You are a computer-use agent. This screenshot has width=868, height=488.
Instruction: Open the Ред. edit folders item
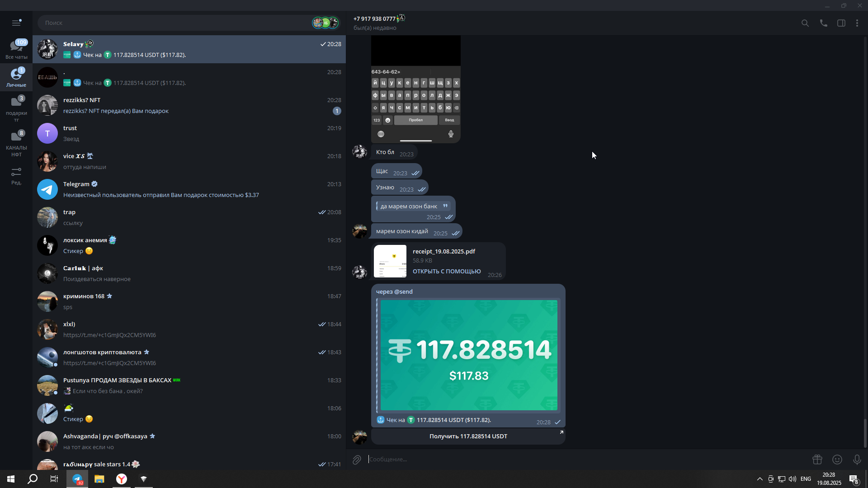16,176
